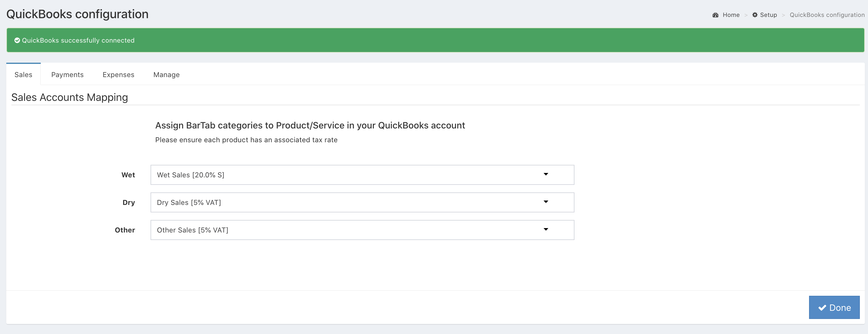Navigate to Setup via breadcrumb link
Screen dimensions: 868x334
click(768, 15)
